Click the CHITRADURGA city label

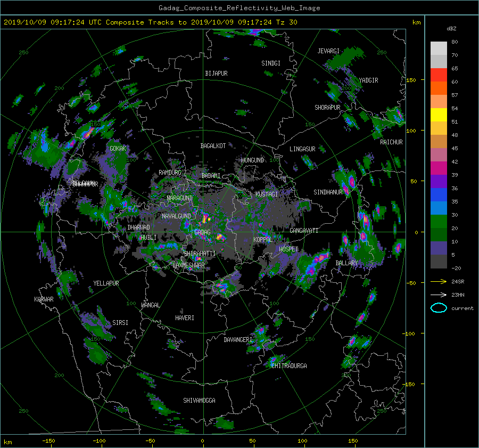tap(289, 366)
